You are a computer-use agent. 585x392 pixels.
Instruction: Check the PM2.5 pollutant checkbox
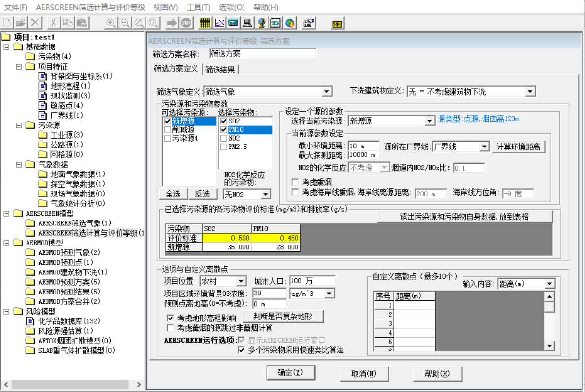(224, 147)
